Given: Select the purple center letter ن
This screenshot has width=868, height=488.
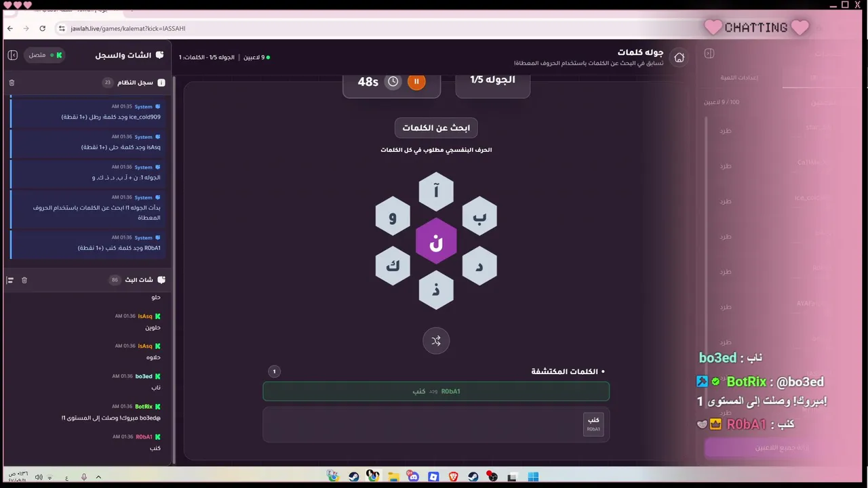Looking at the screenshot, I should pos(436,241).
